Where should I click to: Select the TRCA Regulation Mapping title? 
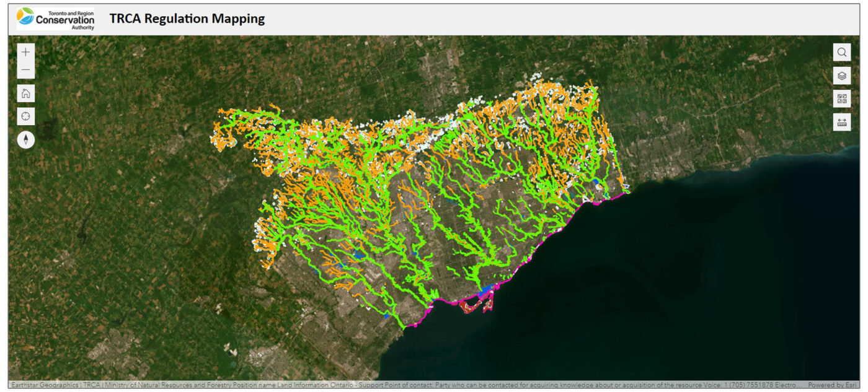click(186, 19)
